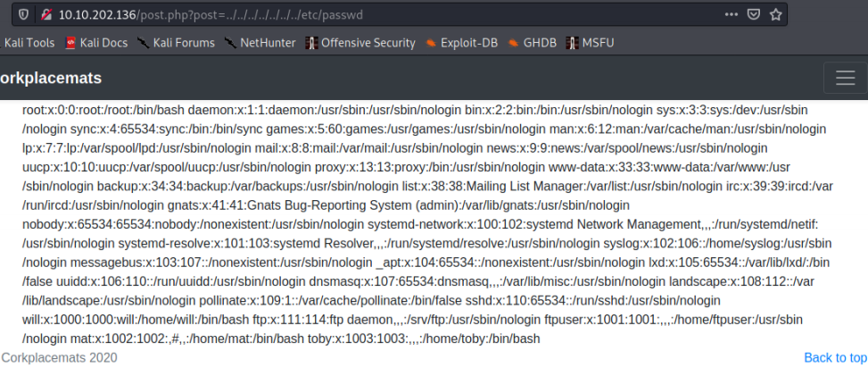Click the Corkplacemats brand link
Viewport: 868px width, 376px height.
coord(50,79)
